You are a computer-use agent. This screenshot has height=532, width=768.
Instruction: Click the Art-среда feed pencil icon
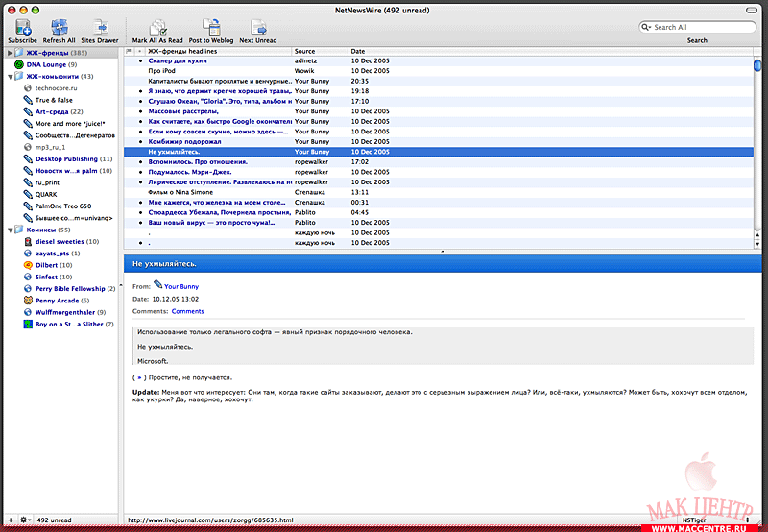point(28,111)
